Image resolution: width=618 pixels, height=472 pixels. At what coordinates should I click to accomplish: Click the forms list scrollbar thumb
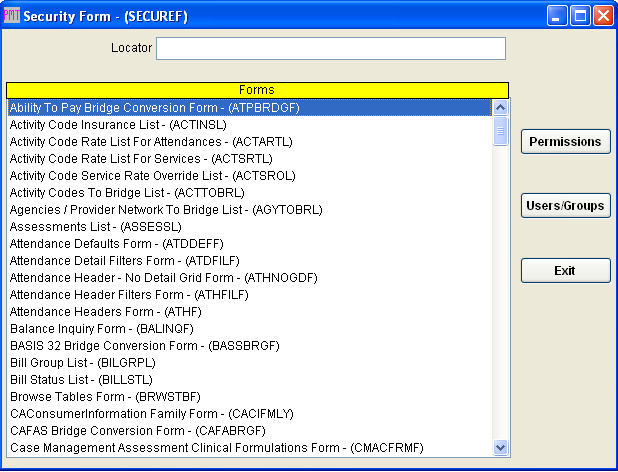[x=501, y=131]
